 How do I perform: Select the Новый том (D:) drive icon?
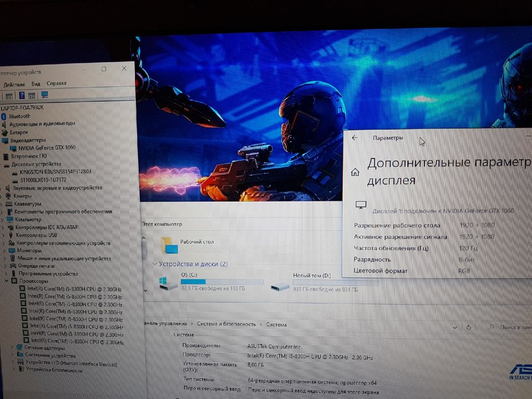click(x=280, y=287)
